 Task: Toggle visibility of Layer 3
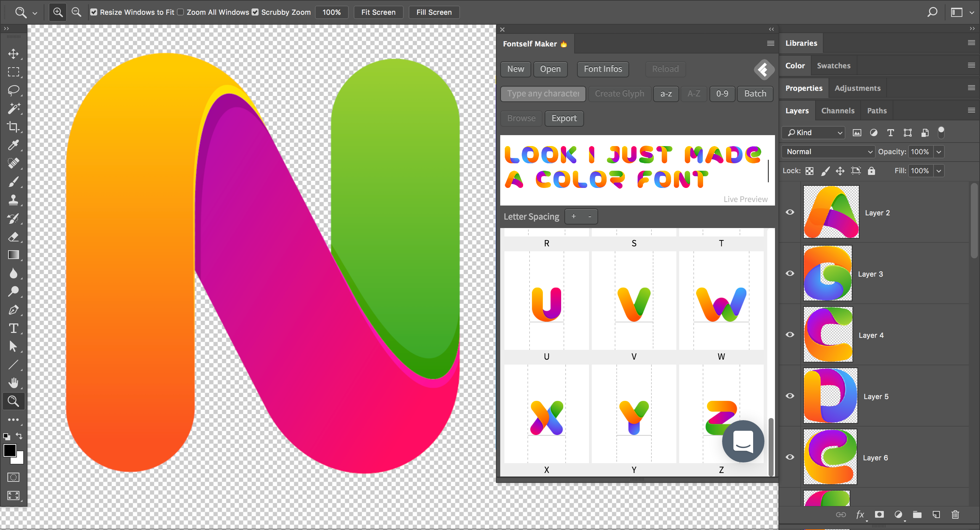click(790, 273)
